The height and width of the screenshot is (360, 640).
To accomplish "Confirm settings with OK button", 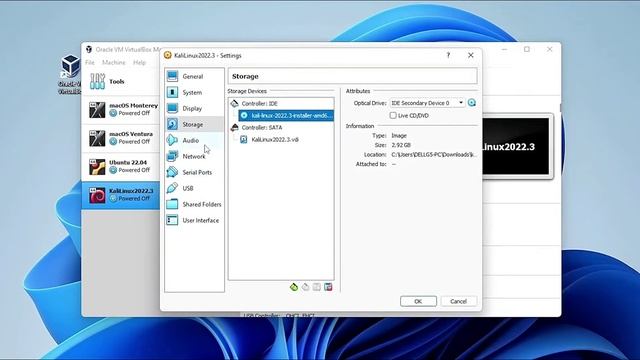I will point(418,301).
